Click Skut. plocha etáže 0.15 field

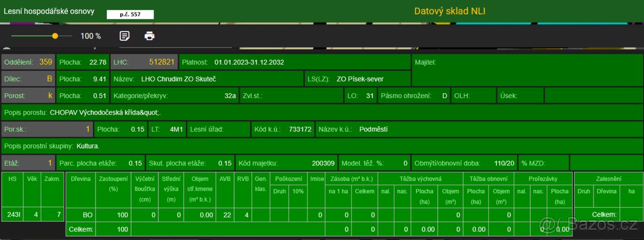pyautogui.click(x=191, y=163)
